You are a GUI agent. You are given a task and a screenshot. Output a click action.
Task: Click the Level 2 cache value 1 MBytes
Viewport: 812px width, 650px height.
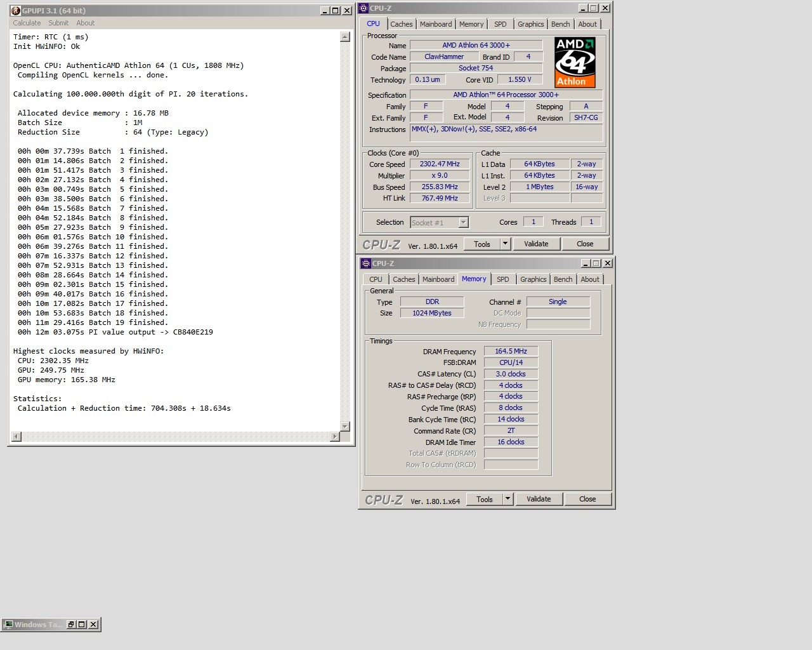point(539,187)
